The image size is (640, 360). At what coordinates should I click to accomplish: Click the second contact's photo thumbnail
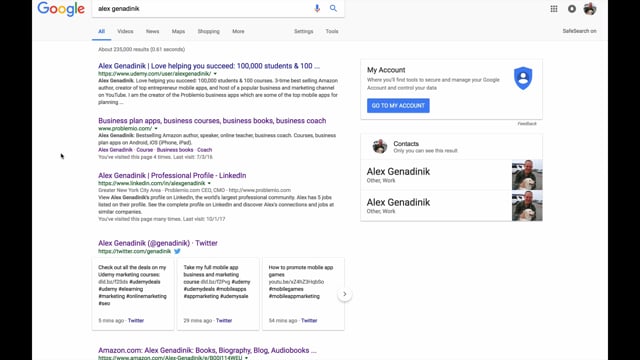tap(527, 206)
